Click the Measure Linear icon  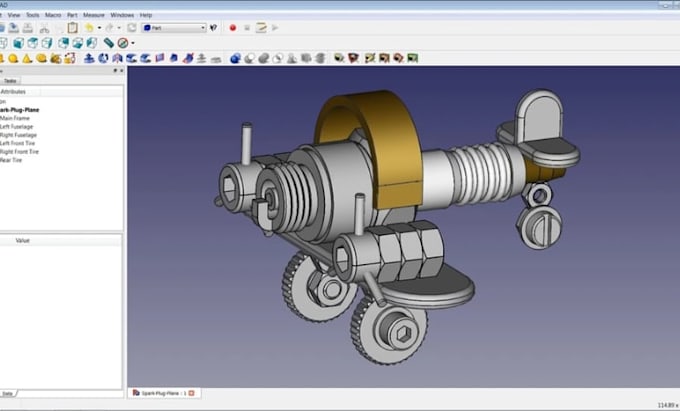click(339, 58)
